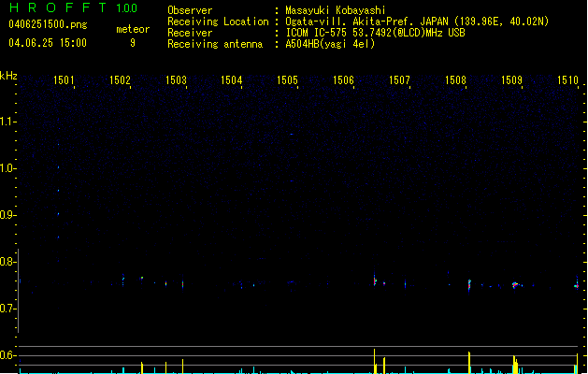588x374 pixels.
Task: Click the 1503 time axis marker
Action: click(x=176, y=80)
